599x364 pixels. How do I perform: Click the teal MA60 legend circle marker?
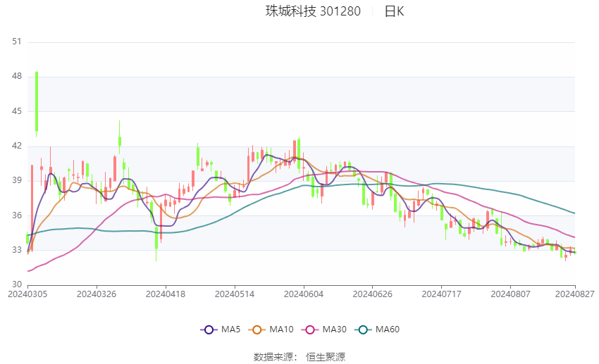coord(363,330)
